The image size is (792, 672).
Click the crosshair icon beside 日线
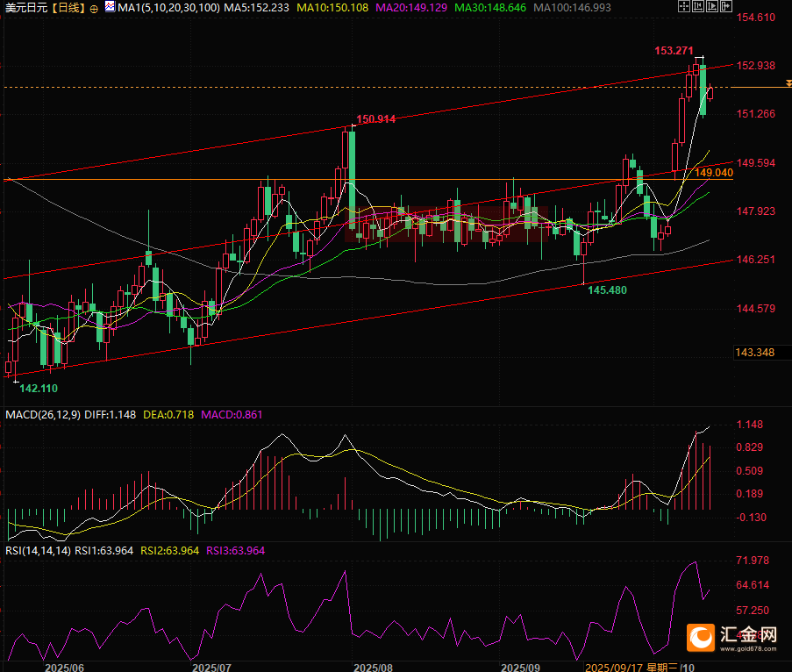(94, 8)
